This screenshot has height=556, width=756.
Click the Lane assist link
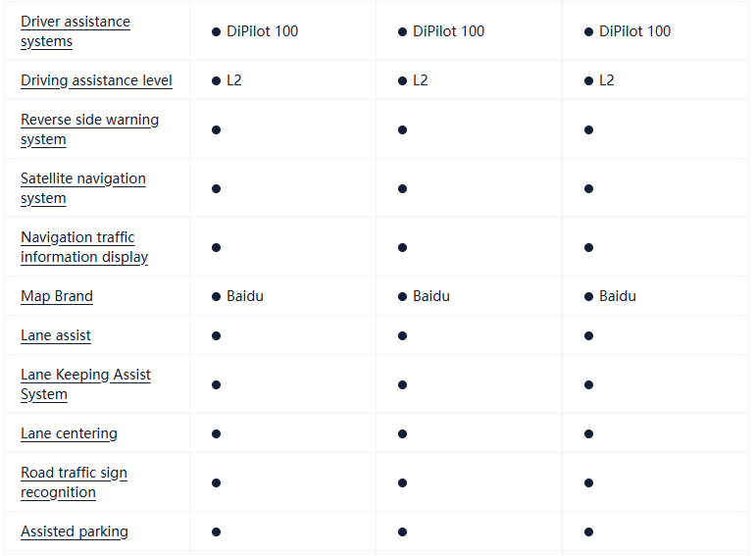tap(56, 335)
